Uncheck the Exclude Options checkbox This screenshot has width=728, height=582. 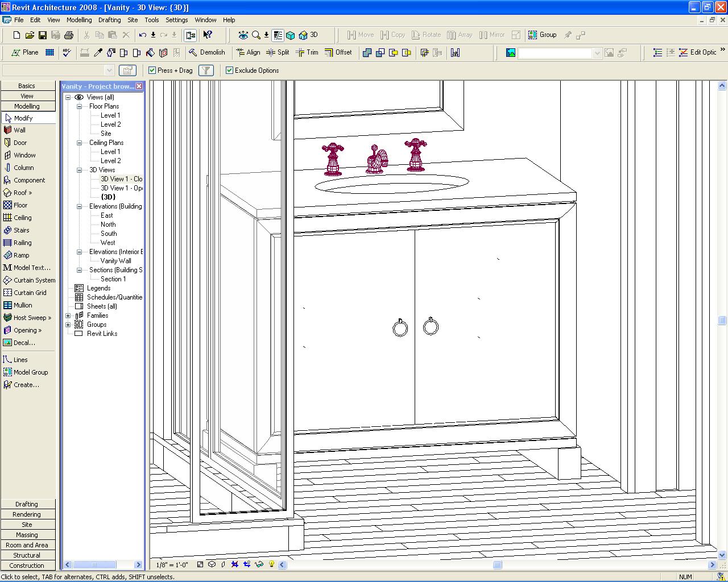pyautogui.click(x=230, y=70)
